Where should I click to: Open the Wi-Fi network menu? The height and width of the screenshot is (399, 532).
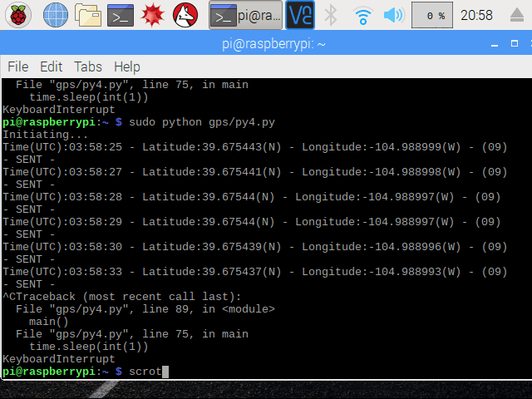pyautogui.click(x=362, y=16)
